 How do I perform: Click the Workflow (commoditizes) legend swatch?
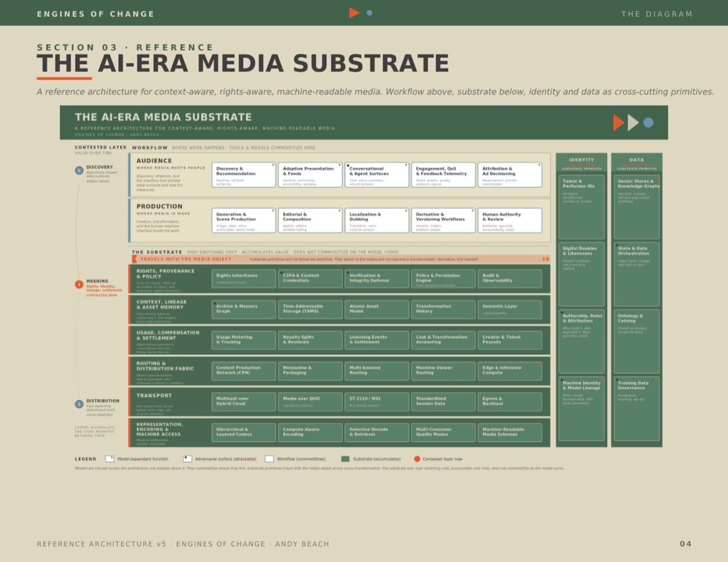(x=269, y=459)
